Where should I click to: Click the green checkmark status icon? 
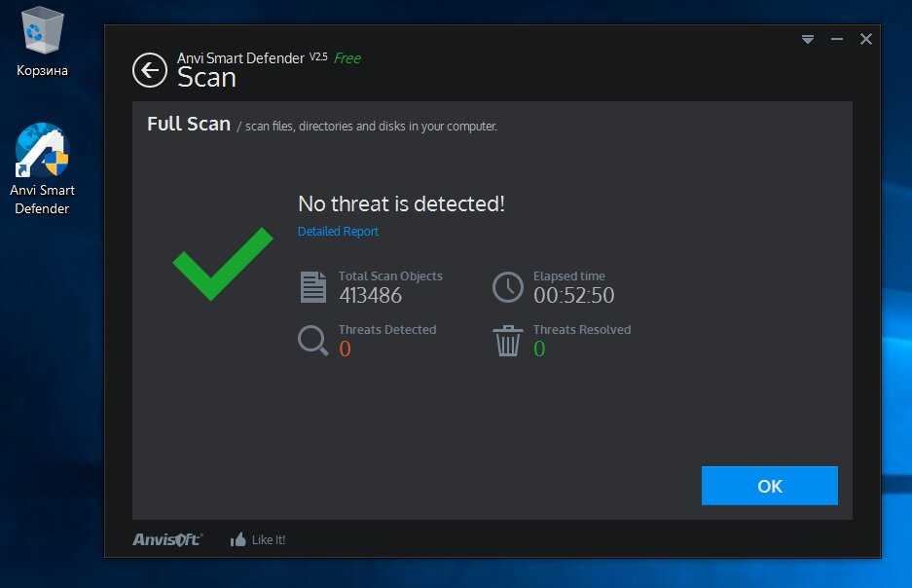click(x=223, y=264)
